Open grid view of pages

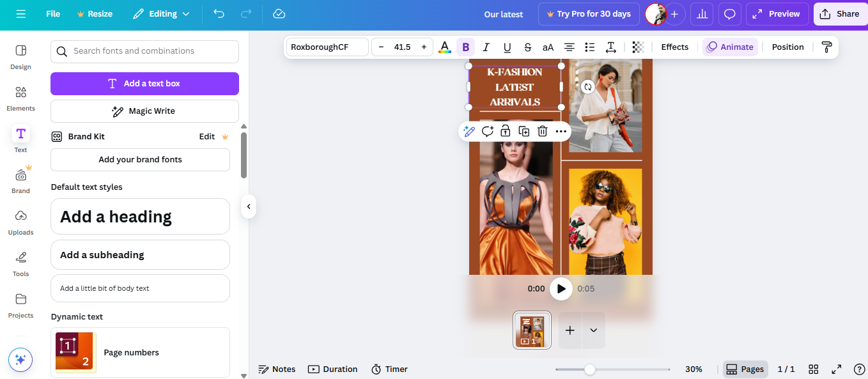click(814, 369)
